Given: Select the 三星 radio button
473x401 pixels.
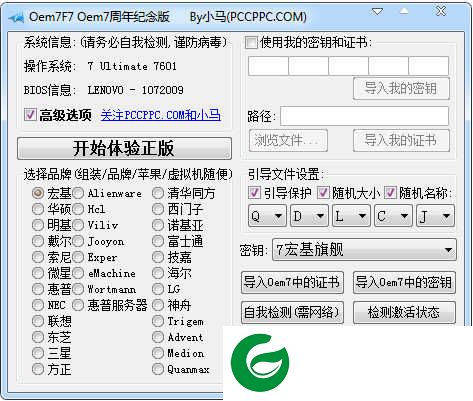Looking at the screenshot, I should pyautogui.click(x=38, y=353).
